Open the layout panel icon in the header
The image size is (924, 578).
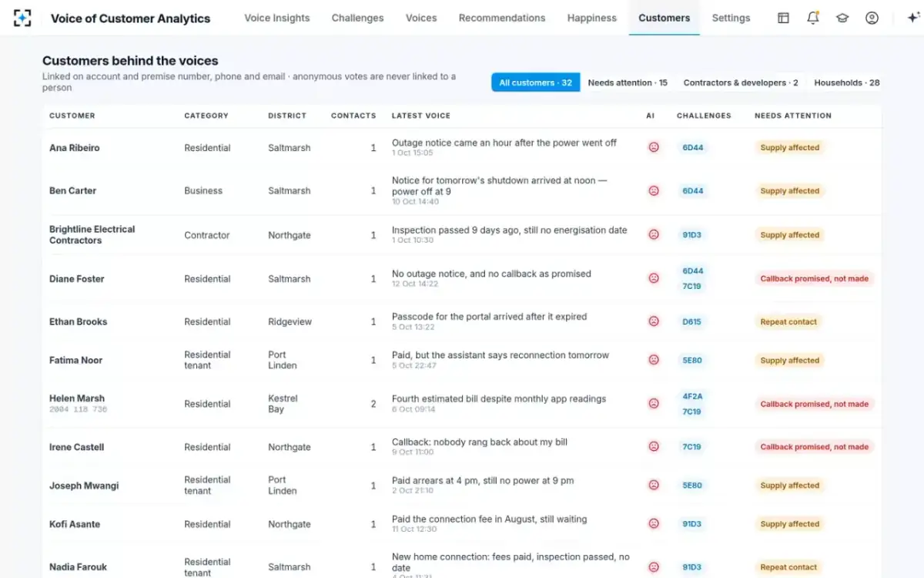pyautogui.click(x=783, y=18)
